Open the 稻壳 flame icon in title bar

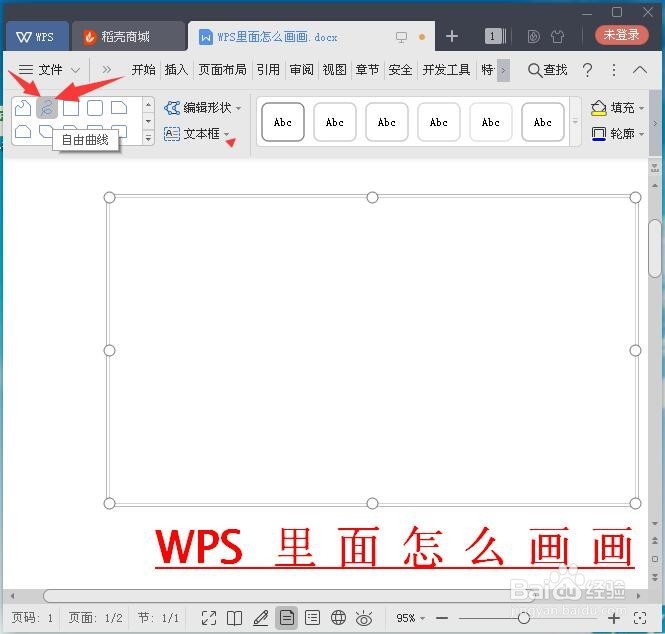pyautogui.click(x=534, y=37)
